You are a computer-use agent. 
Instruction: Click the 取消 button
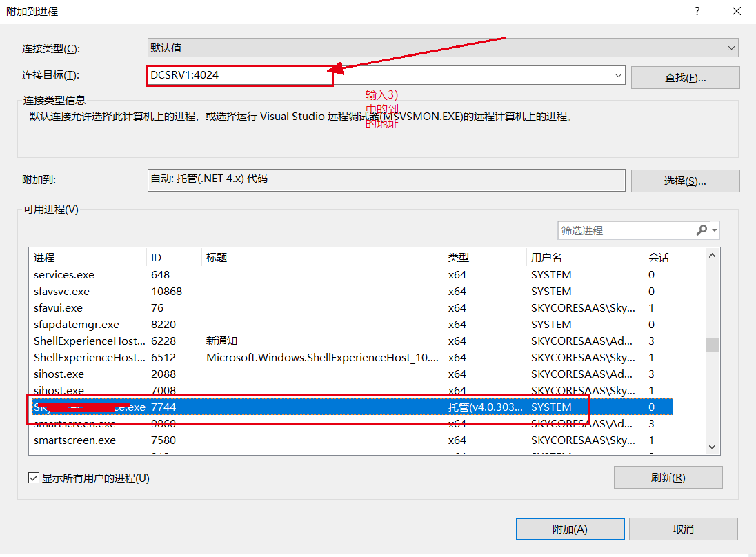(683, 529)
